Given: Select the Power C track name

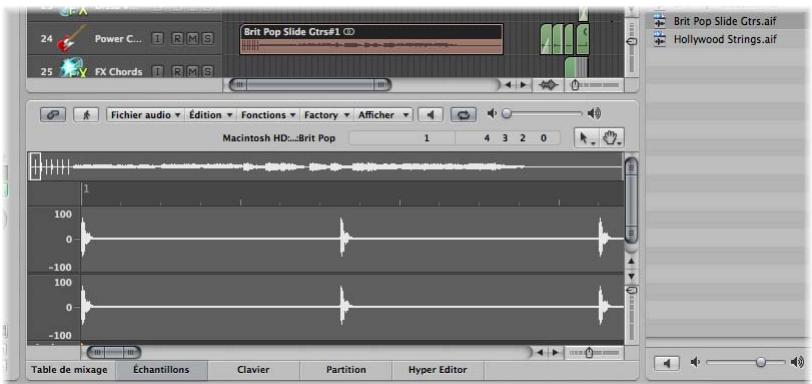Looking at the screenshot, I should [x=118, y=39].
